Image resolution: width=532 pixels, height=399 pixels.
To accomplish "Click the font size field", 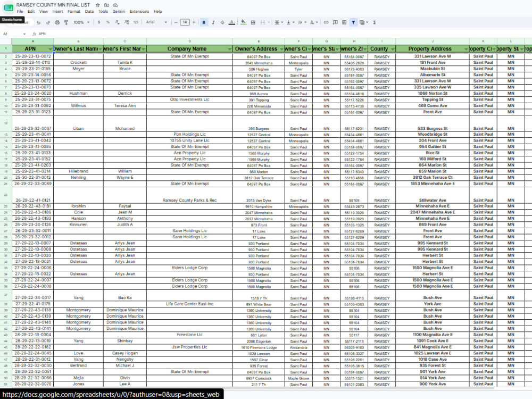I will (x=185, y=22).
